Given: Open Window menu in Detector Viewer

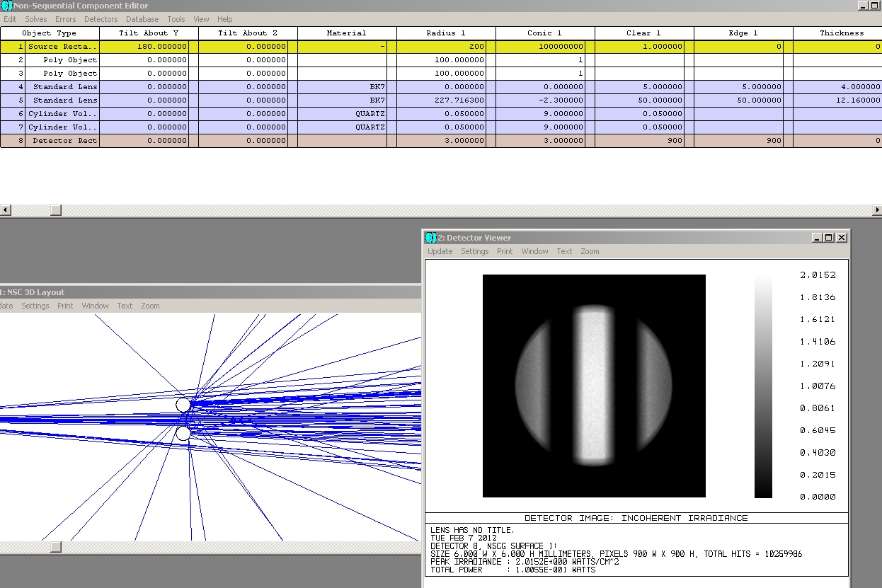Looking at the screenshot, I should point(535,251).
